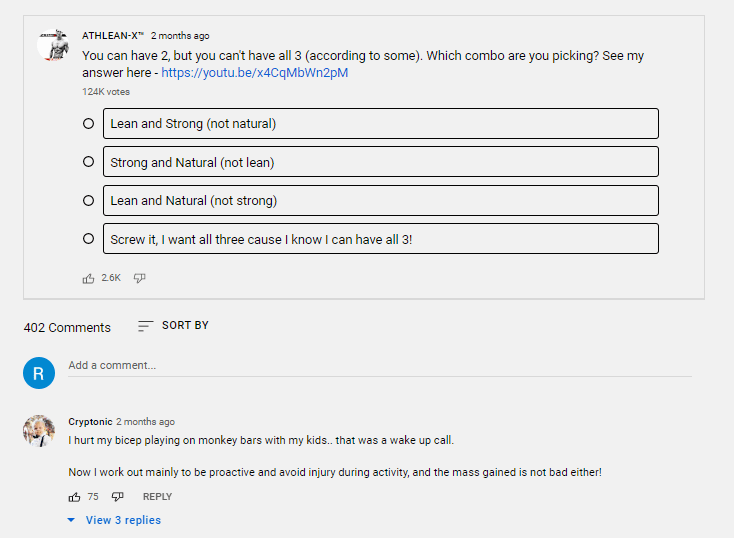Click the blue R user avatar
Screen dimensions: 734x538
[x=39, y=373]
